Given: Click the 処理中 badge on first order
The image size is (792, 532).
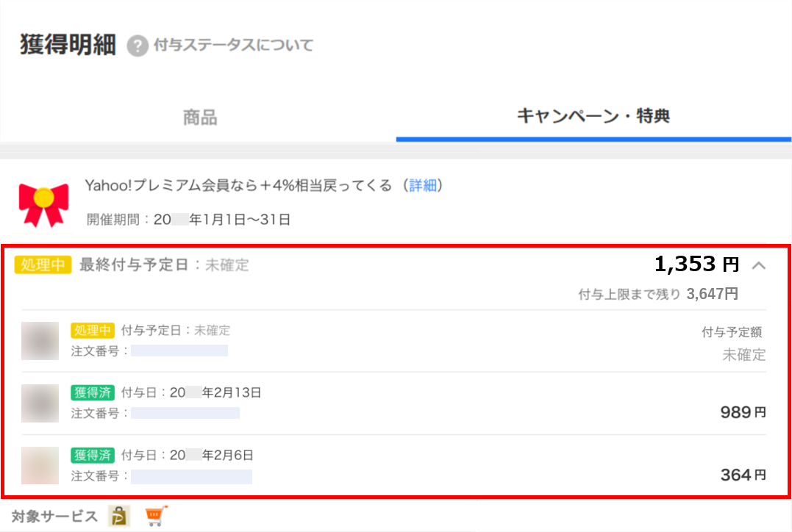Looking at the screenshot, I should pos(93,331).
